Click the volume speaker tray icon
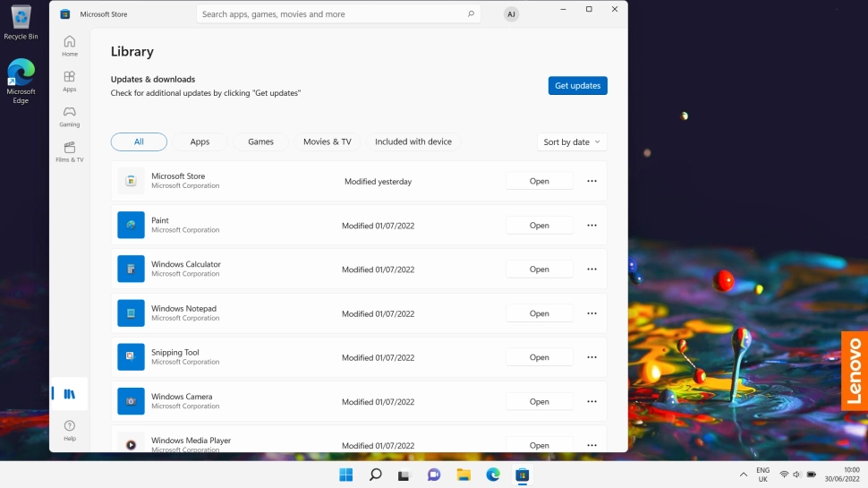The height and width of the screenshot is (488, 868). coord(796,475)
